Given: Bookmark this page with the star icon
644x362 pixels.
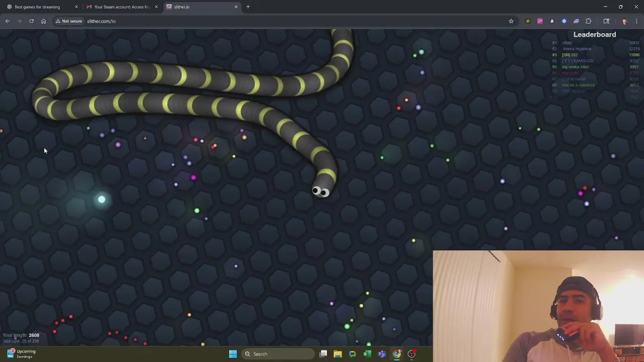Looking at the screenshot, I should [511, 21].
